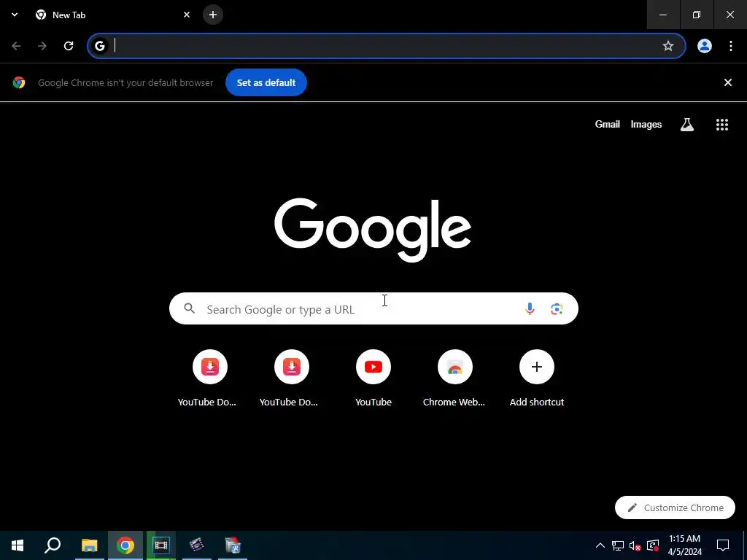Open network status tray icon
The height and width of the screenshot is (560, 747).
coord(618,545)
